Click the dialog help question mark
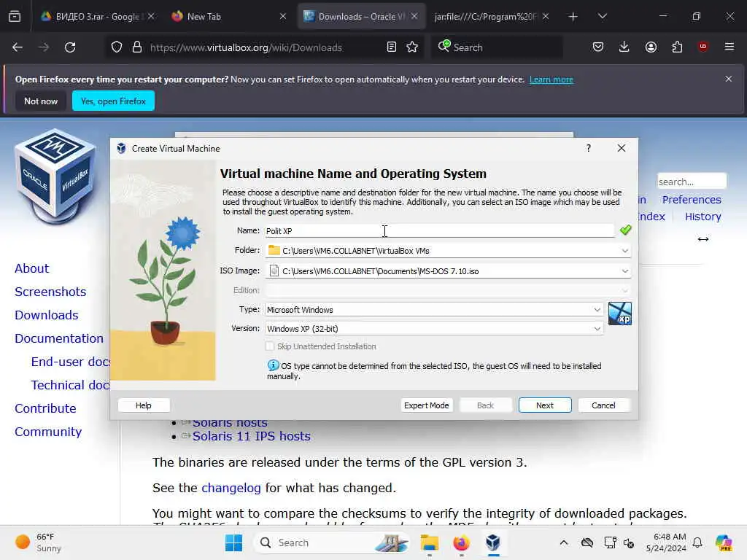Viewport: 747px width, 560px height. (589, 148)
